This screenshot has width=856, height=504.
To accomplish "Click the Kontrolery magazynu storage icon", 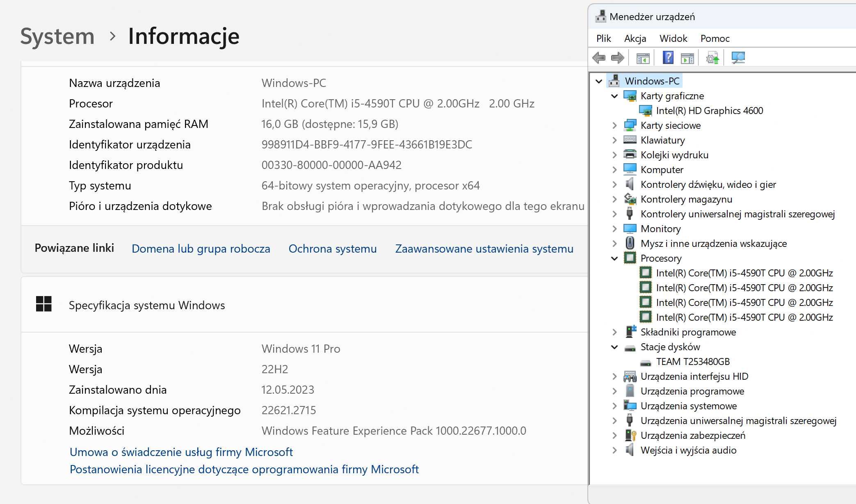I will 630,199.
